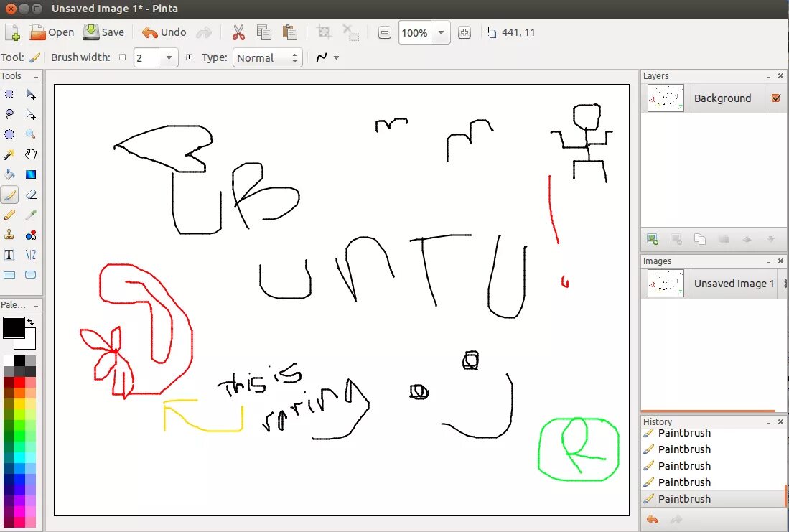
Task: Select the Move Selected tool
Action: tap(31, 94)
